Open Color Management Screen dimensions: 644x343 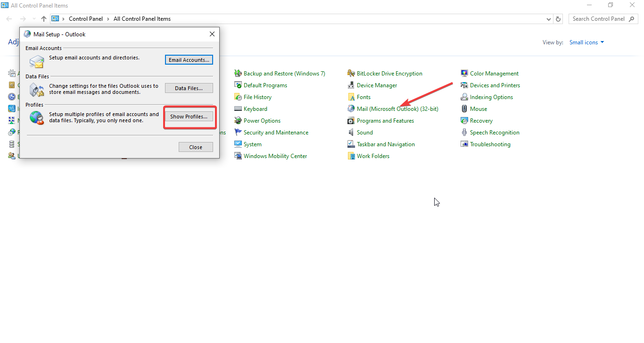point(494,73)
